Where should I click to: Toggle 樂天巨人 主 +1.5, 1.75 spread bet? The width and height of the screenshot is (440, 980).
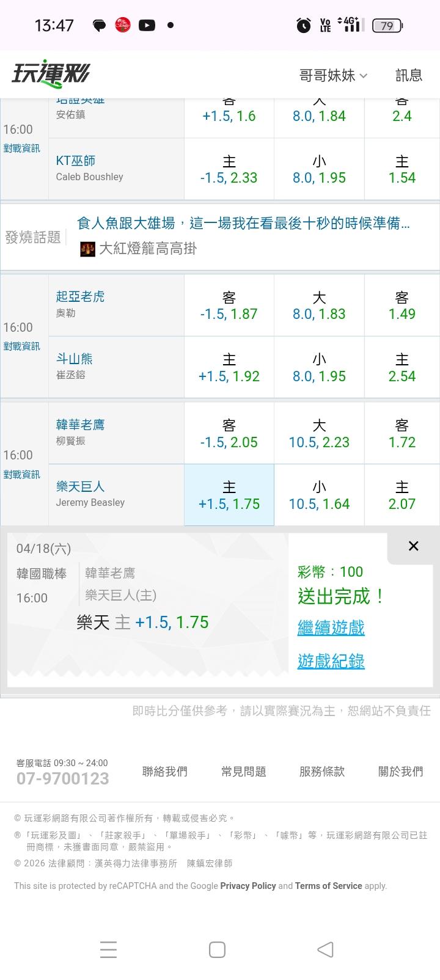point(229,495)
